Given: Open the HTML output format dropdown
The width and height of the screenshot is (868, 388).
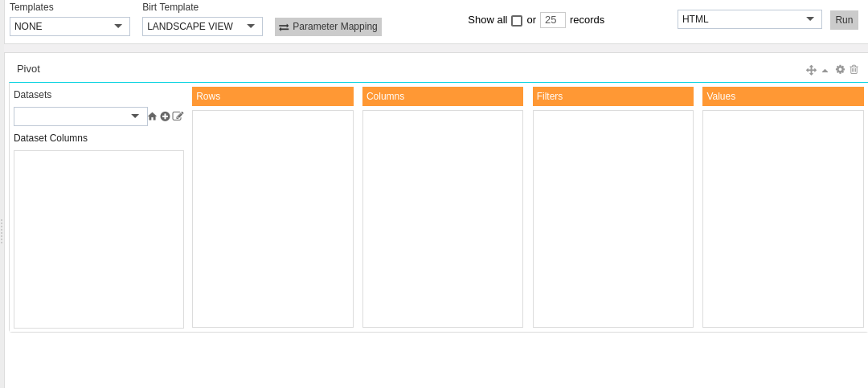Looking at the screenshot, I should click(x=750, y=19).
